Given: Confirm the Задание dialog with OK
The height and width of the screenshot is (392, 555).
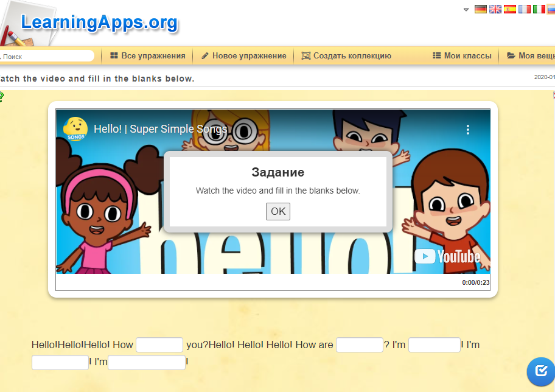Looking at the screenshot, I should click(x=278, y=211).
